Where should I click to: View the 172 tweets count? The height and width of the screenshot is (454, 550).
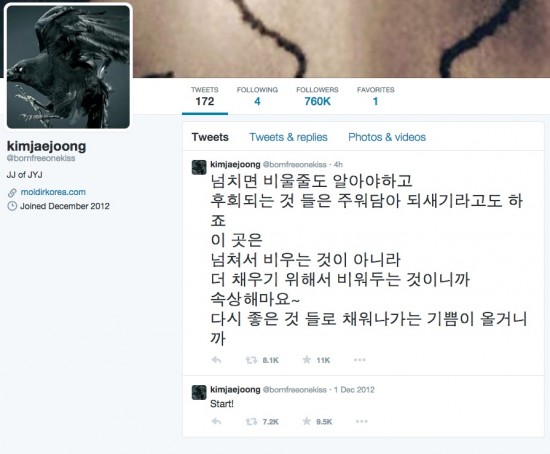click(x=205, y=96)
